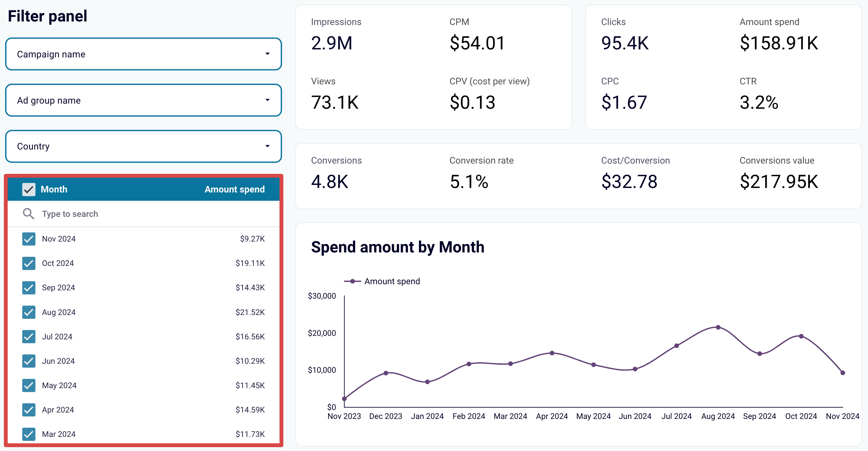The width and height of the screenshot is (868, 451).
Task: Click the Conversion rate value 5.1%
Action: coord(469,182)
